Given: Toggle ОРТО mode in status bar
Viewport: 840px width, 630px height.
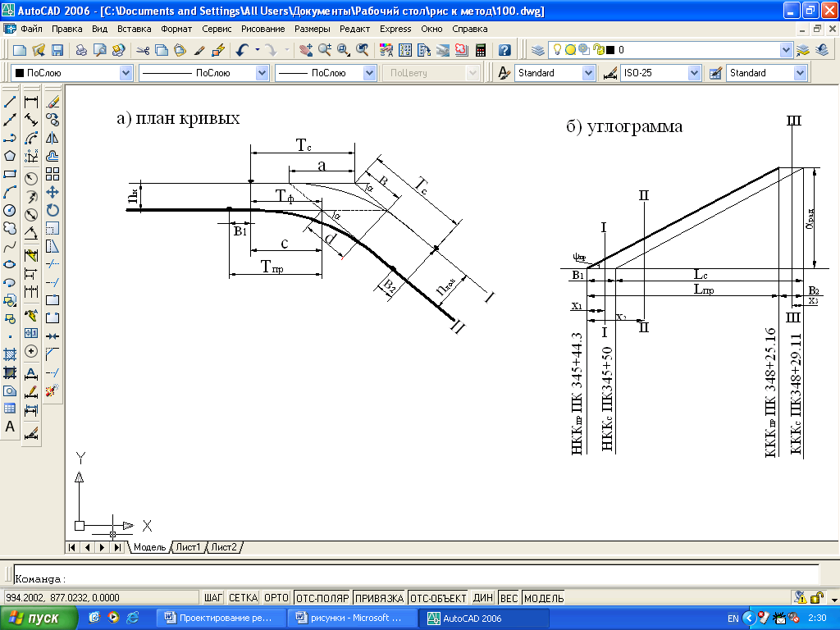Looking at the screenshot, I should pos(276,598).
